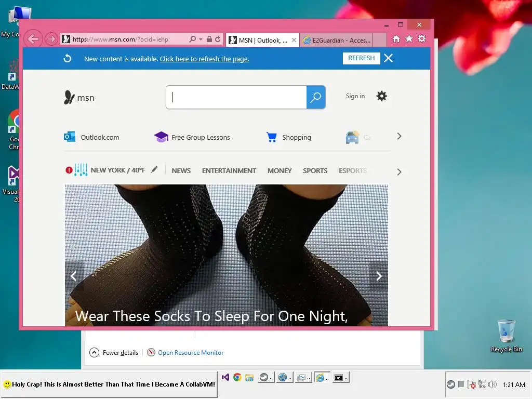Open the Free Group Lessons shortcut
This screenshot has width=532, height=399.
[192, 137]
